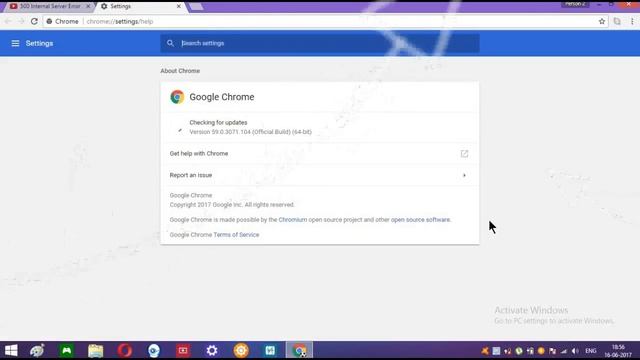
Task: Open the gear Settings app on taskbar
Action: [212, 351]
